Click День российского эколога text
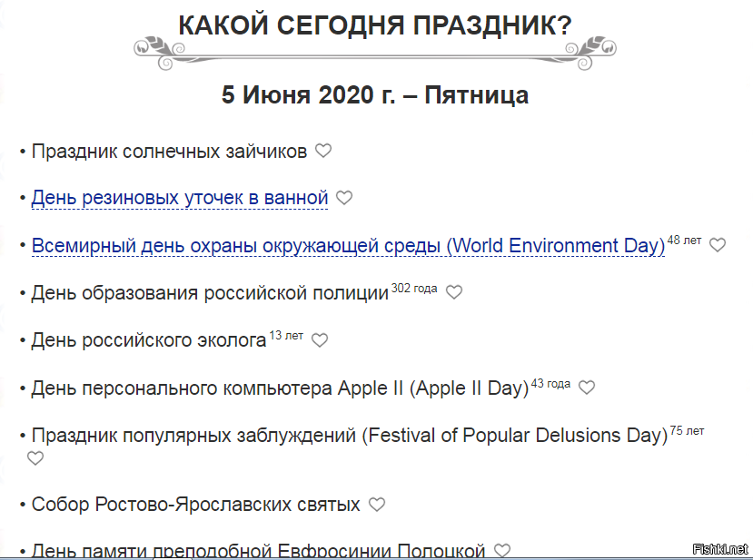753x560 pixels. coord(148,340)
